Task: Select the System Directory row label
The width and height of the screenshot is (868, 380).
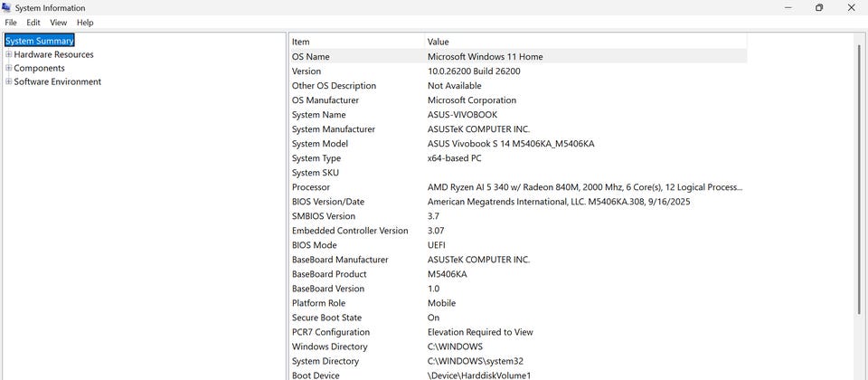Action: (x=325, y=361)
